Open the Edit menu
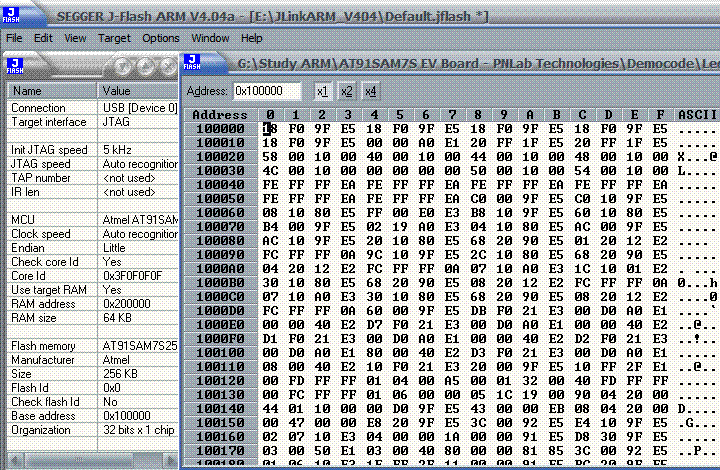Screen dimensions: 720x470 coord(43,38)
